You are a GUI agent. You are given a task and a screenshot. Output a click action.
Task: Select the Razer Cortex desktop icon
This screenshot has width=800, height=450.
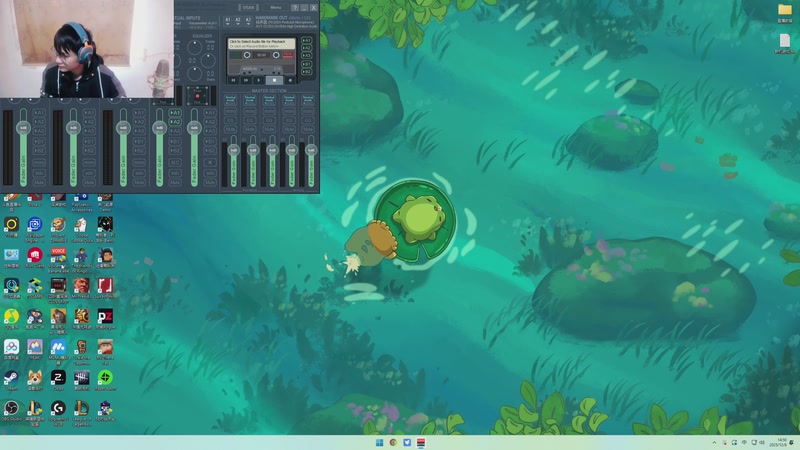[105, 378]
